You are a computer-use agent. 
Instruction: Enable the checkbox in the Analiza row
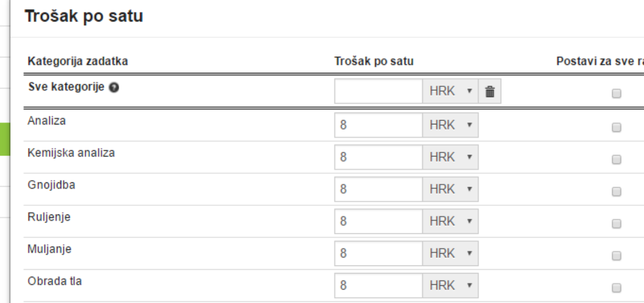(x=616, y=127)
